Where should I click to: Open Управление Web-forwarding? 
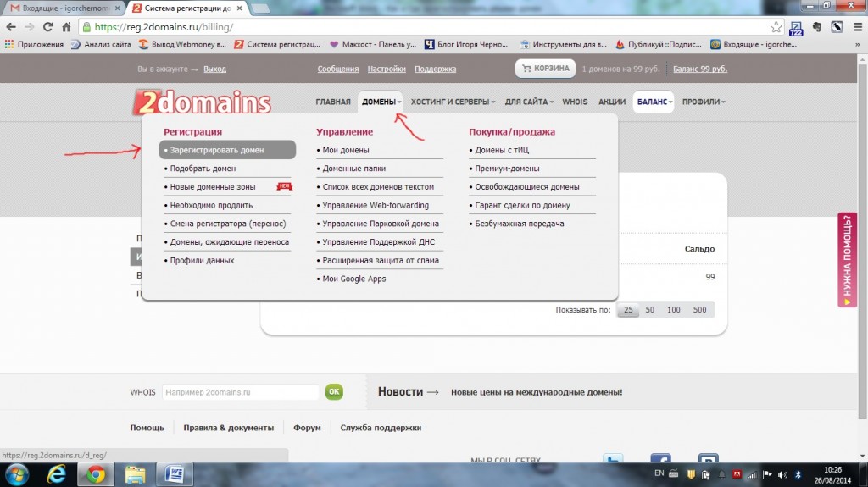[x=376, y=205]
